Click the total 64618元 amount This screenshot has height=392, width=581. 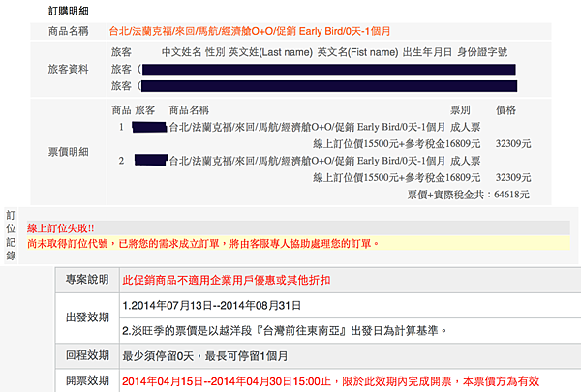(x=511, y=195)
